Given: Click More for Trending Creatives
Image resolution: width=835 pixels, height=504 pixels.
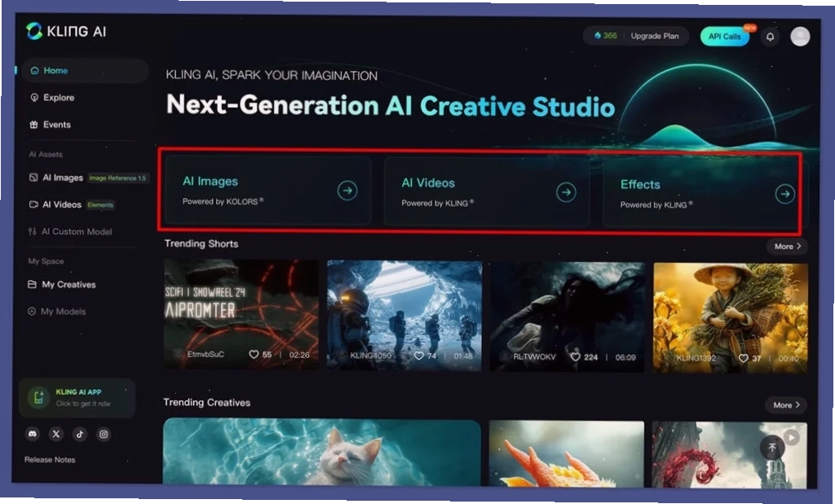Looking at the screenshot, I should 786,405.
